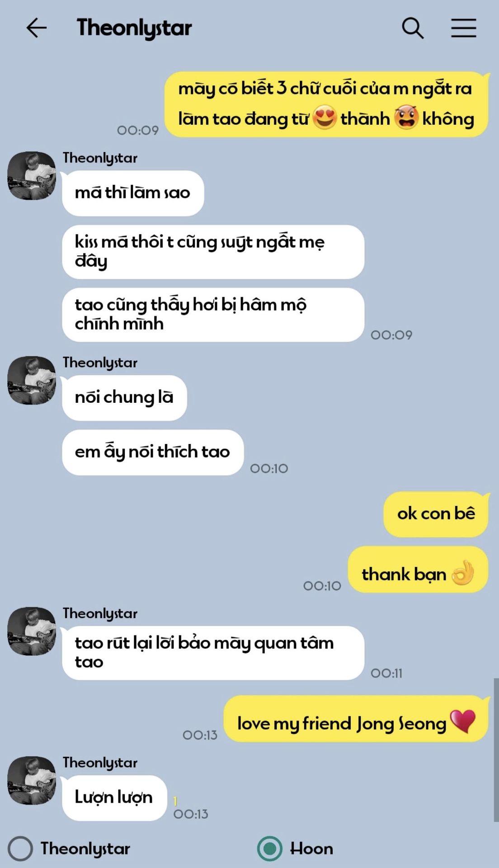This screenshot has height=868, width=499.
Task: Tap the 'ok con bê' message bubble
Action: 436,514
